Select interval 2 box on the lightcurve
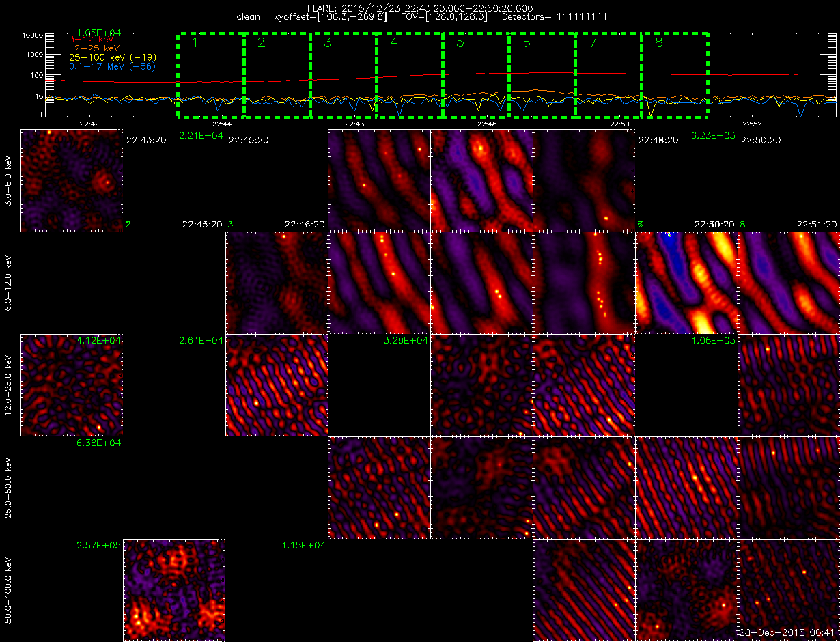840x642 pixels. point(277,74)
